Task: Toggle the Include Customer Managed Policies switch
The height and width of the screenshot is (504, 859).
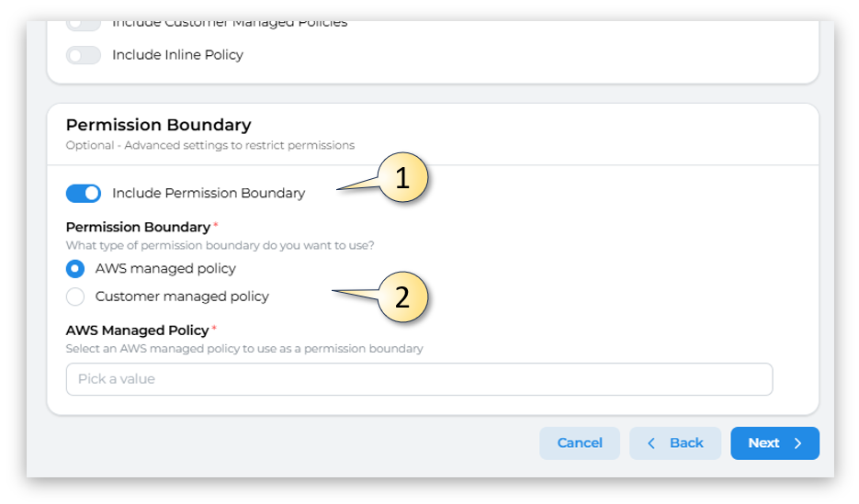Action: [83, 24]
